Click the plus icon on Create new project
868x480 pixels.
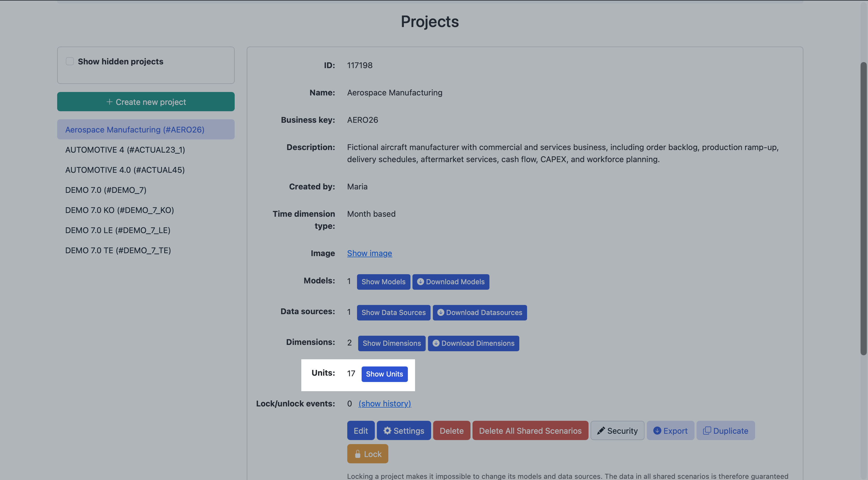pyautogui.click(x=109, y=102)
